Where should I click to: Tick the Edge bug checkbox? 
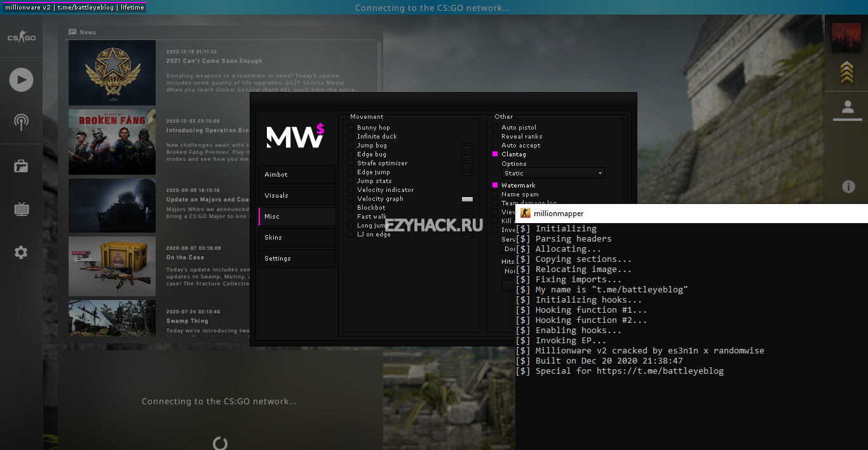coord(351,154)
